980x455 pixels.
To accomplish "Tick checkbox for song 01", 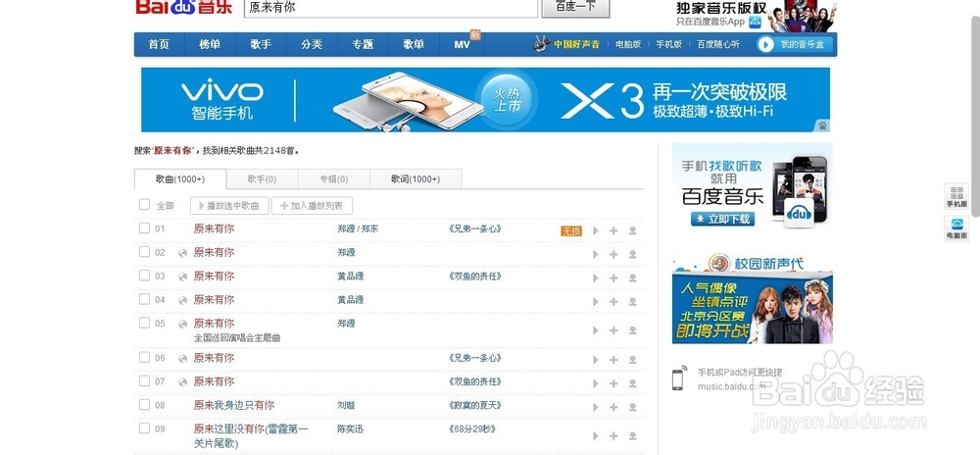I will coord(144,228).
